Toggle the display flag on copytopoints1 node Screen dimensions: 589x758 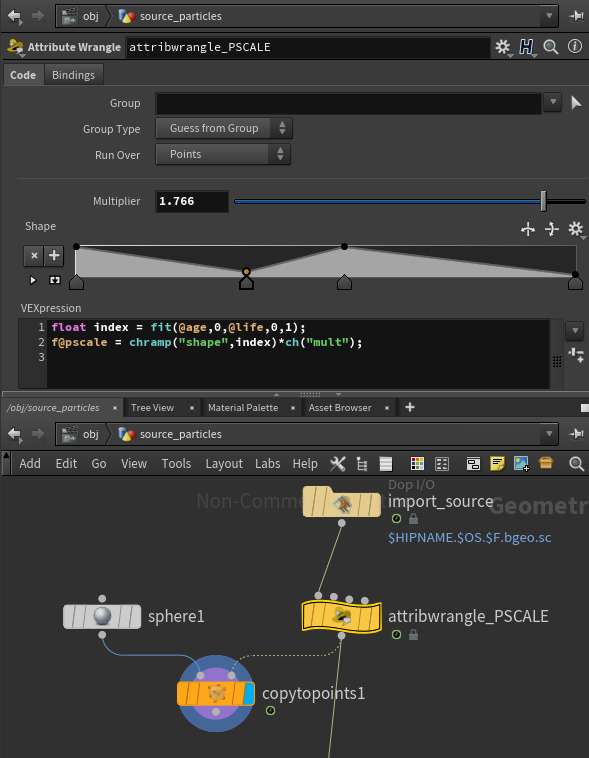(249, 694)
